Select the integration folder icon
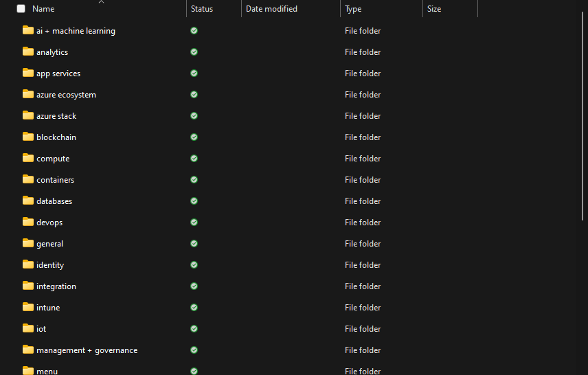The height and width of the screenshot is (375, 588). coord(27,286)
